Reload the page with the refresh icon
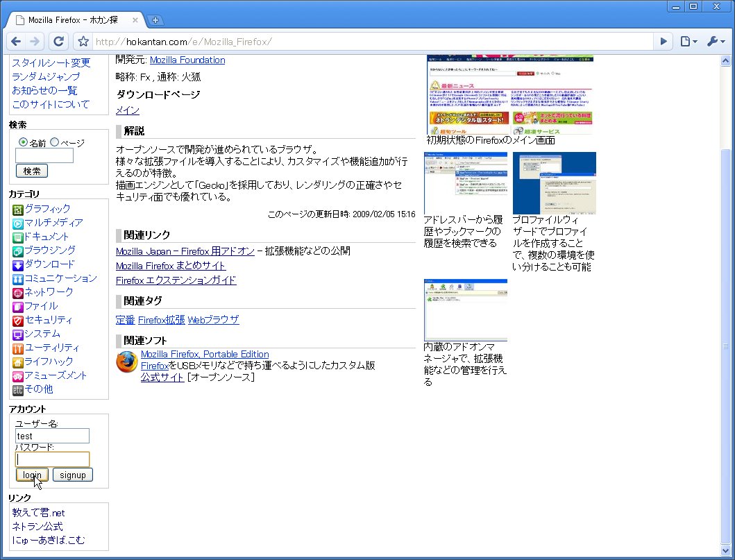Screen dimensions: 735x560 (58, 42)
